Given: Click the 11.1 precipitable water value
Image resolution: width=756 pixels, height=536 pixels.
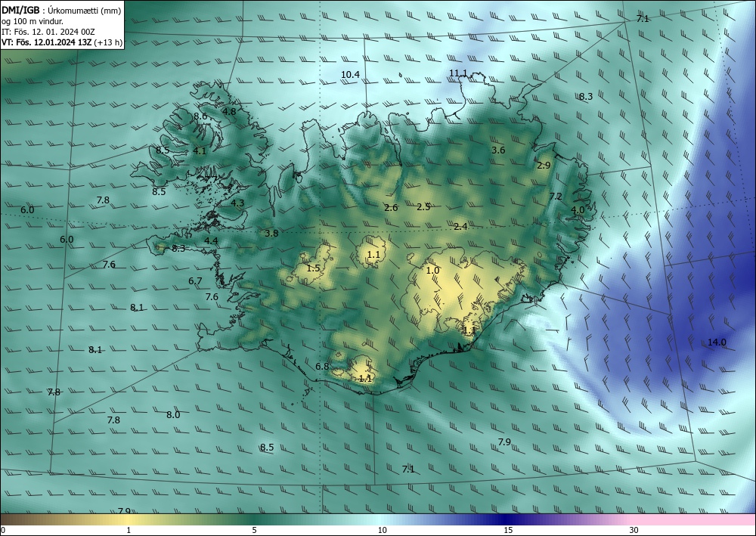Looking at the screenshot, I should tap(458, 73).
